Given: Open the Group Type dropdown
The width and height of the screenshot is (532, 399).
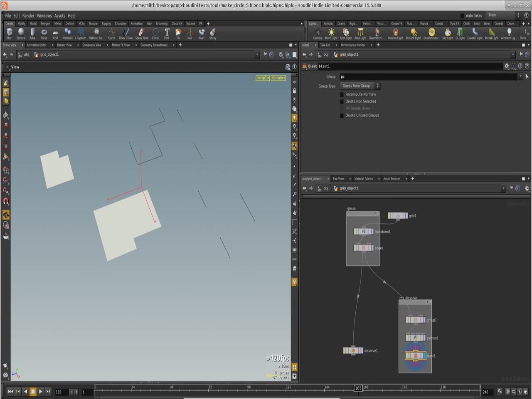Looking at the screenshot, I should pos(360,86).
